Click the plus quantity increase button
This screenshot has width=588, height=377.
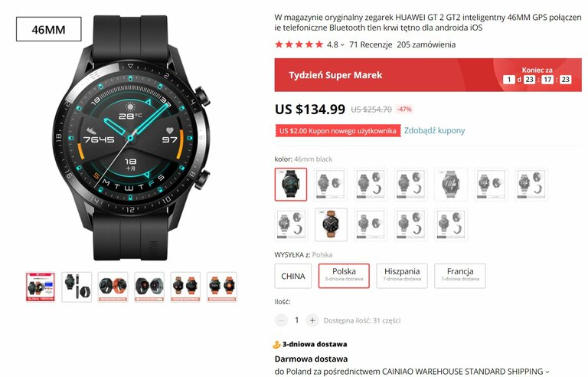pyautogui.click(x=312, y=320)
